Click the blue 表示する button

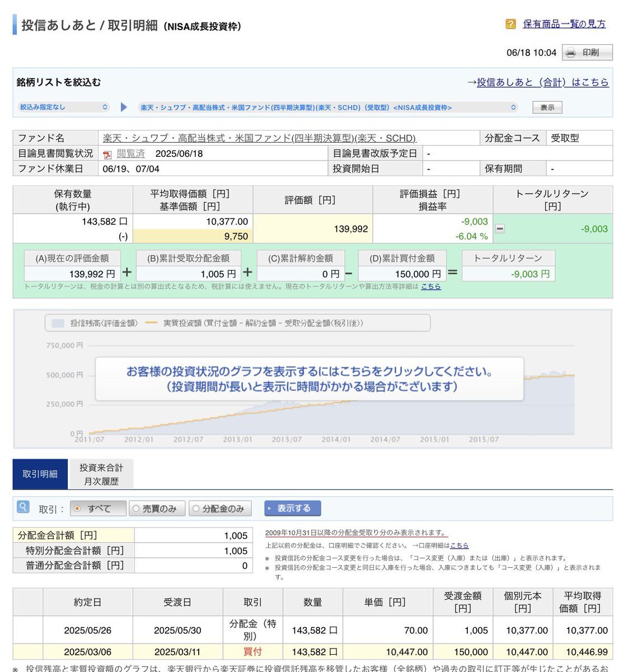tap(293, 508)
